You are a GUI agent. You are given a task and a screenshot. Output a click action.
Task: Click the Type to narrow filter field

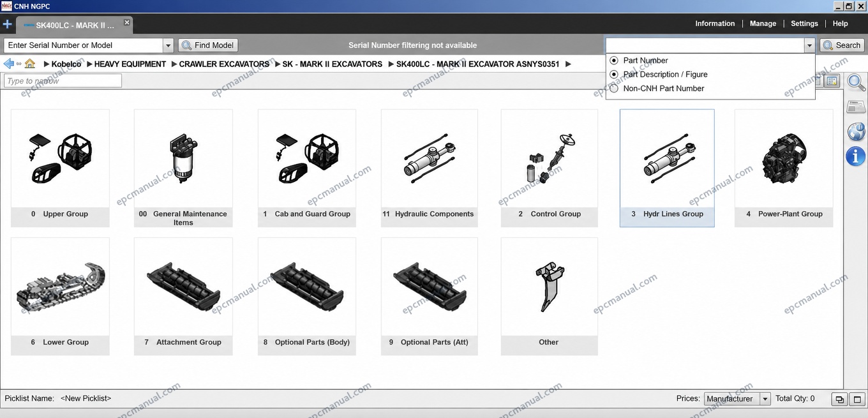pos(63,81)
